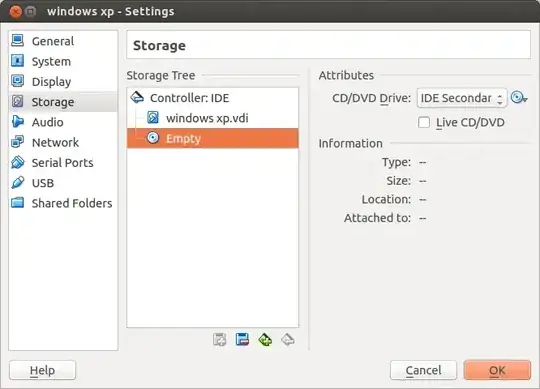Select the Empty optical drive entry

(x=212, y=138)
